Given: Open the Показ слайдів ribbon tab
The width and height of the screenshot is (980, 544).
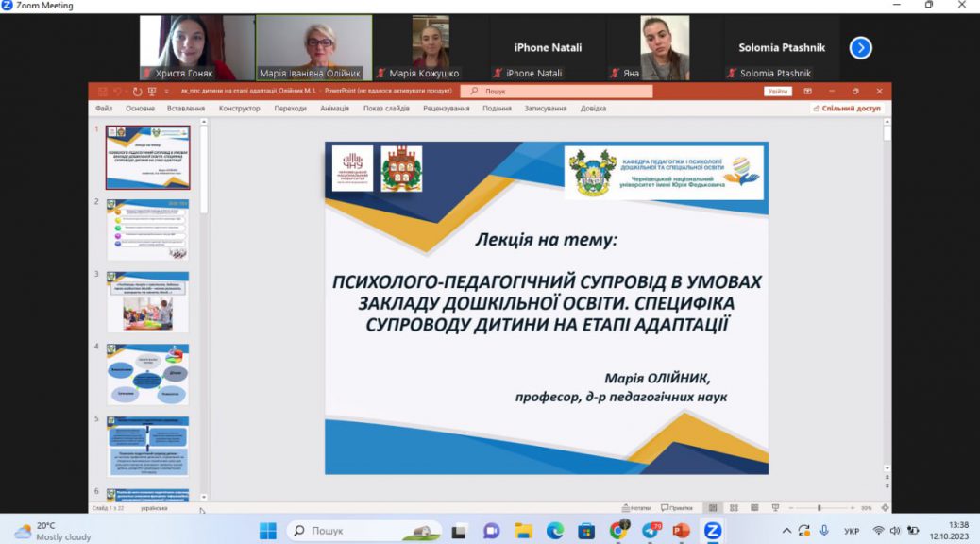Looking at the screenshot, I should coord(386,109).
